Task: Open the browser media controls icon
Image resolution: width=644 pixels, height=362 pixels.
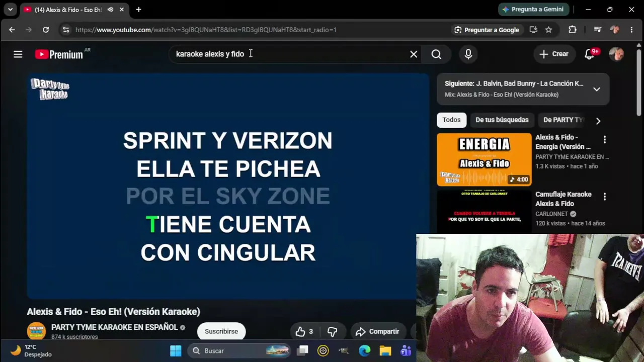Action: (598, 30)
